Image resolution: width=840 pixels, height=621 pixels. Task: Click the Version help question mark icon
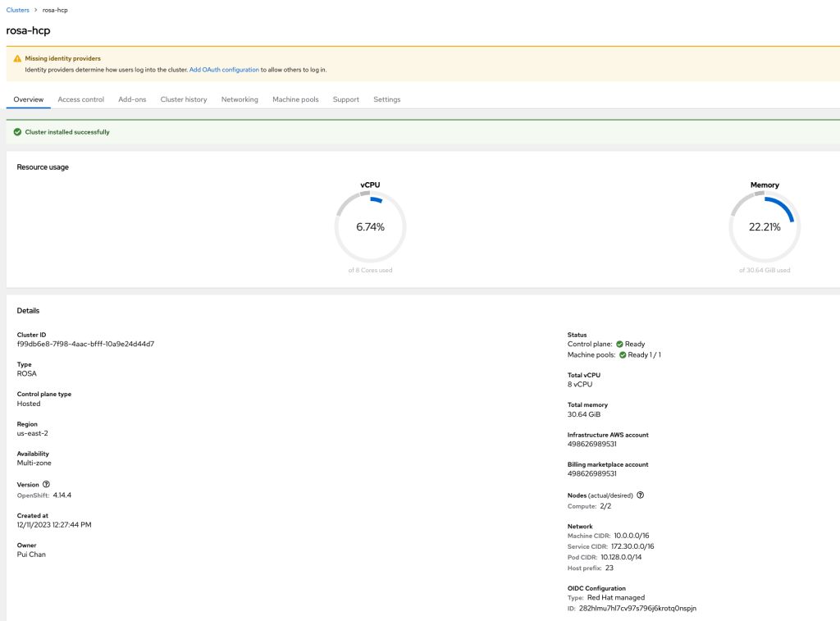coord(46,484)
